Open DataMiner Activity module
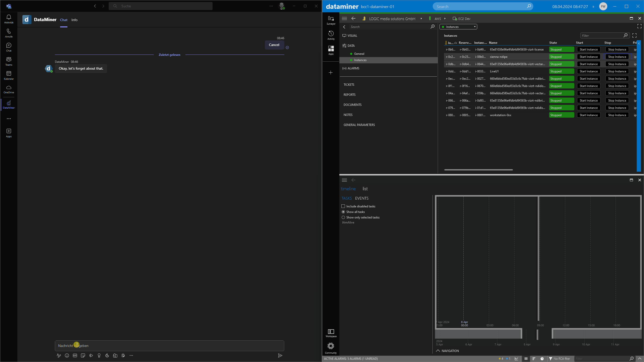 click(x=331, y=35)
